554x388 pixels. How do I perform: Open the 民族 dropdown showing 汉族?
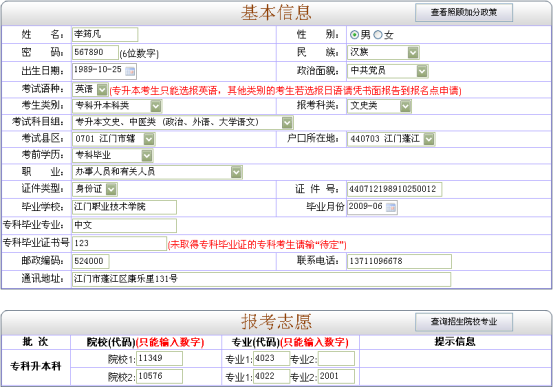pos(383,53)
